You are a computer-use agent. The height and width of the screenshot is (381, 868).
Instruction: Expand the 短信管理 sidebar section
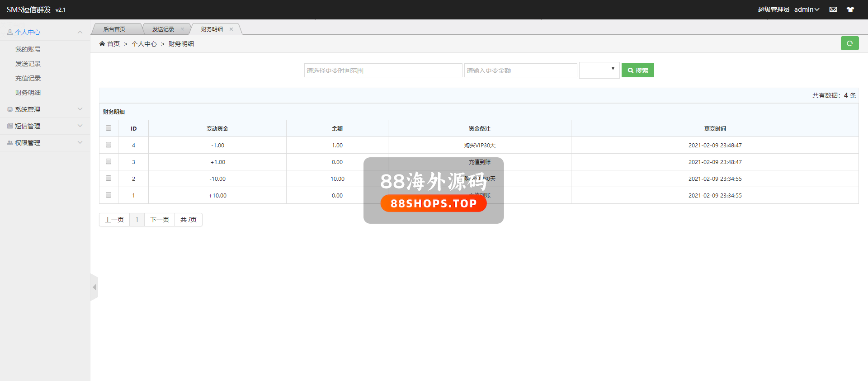pos(44,126)
